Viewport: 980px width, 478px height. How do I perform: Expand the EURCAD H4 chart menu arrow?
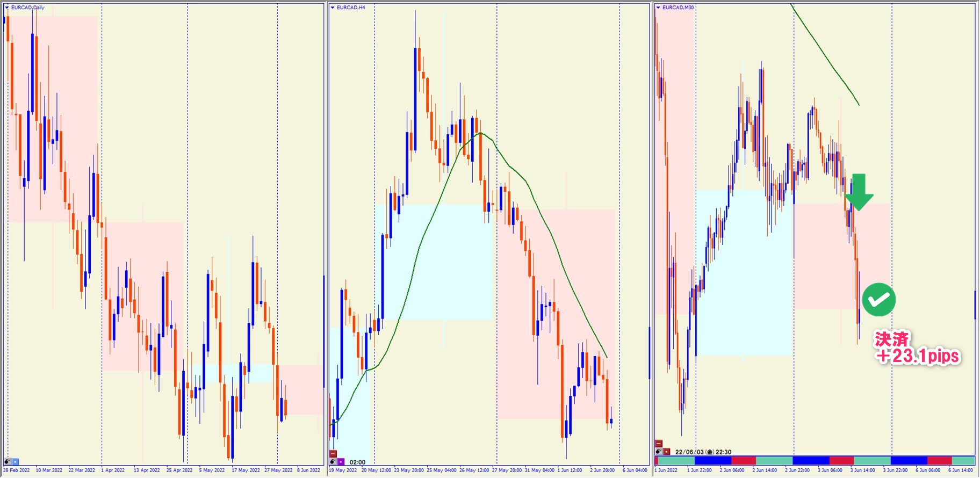tap(333, 8)
